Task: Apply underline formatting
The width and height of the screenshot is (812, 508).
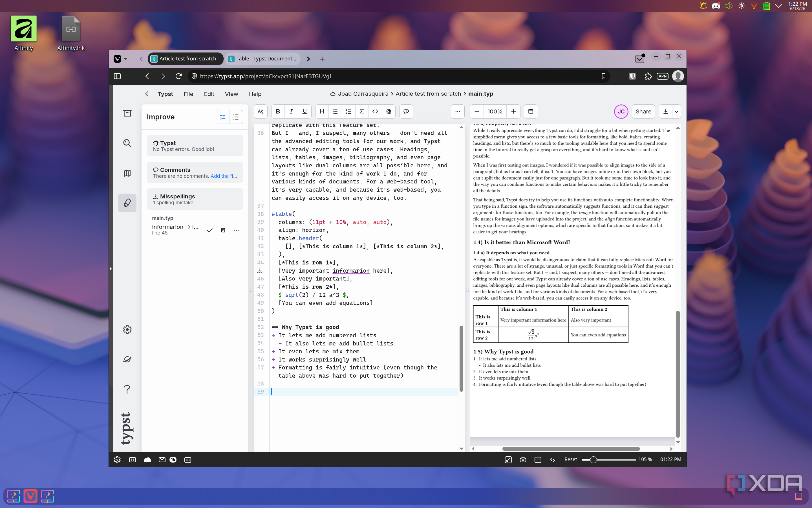Action: click(304, 111)
